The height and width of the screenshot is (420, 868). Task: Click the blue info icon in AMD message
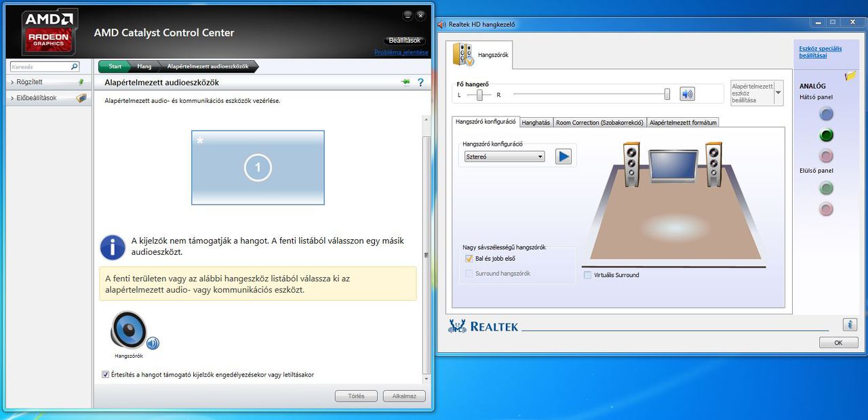tap(113, 247)
